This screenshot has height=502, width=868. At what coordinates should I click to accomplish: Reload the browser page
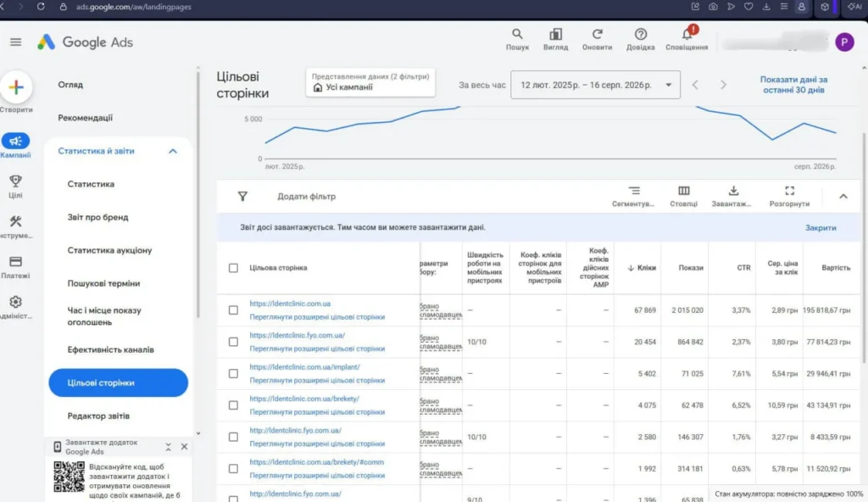(41, 7)
